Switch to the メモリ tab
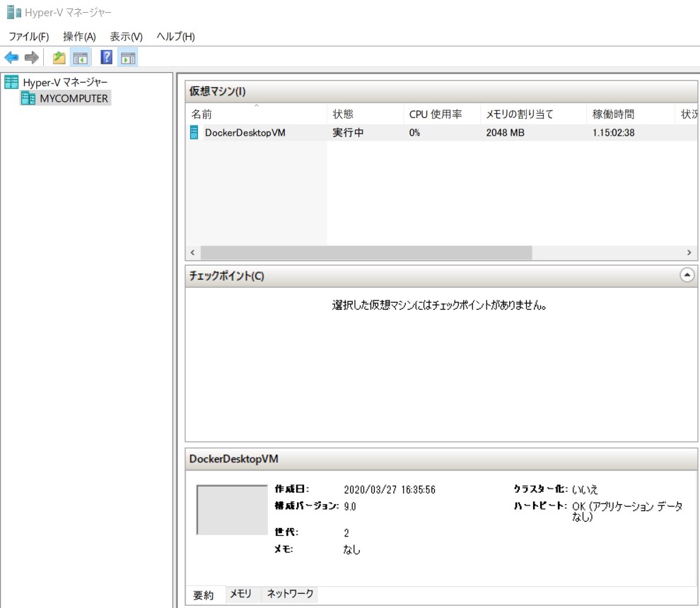 [241, 595]
